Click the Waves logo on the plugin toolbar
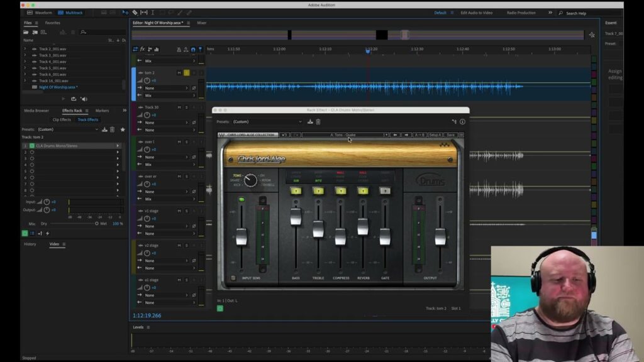This screenshot has width=644, height=362. [221, 134]
